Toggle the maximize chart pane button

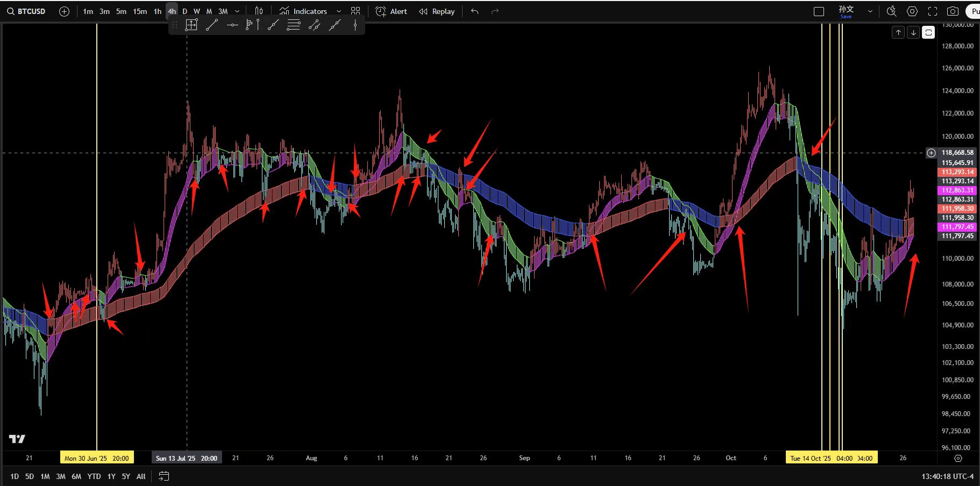(x=928, y=33)
